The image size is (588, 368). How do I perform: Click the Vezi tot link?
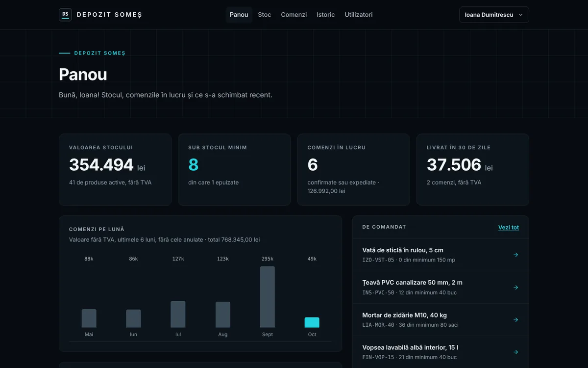coord(509,227)
